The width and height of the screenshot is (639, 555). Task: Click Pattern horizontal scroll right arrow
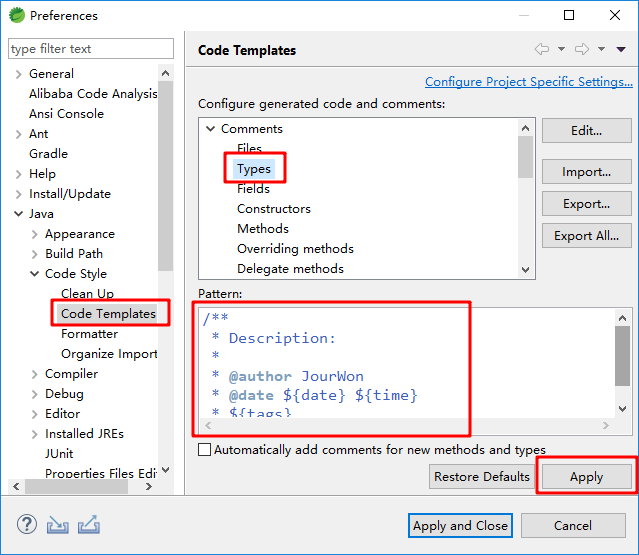[x=606, y=425]
